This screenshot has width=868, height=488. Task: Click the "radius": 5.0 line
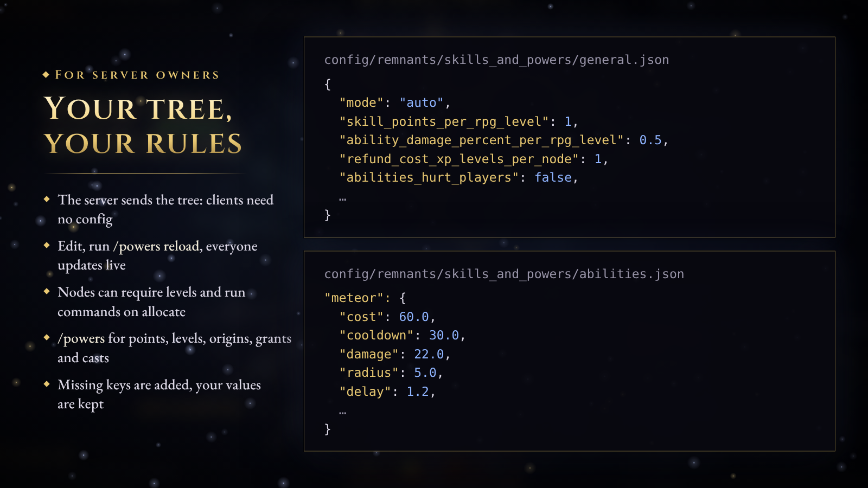click(391, 373)
